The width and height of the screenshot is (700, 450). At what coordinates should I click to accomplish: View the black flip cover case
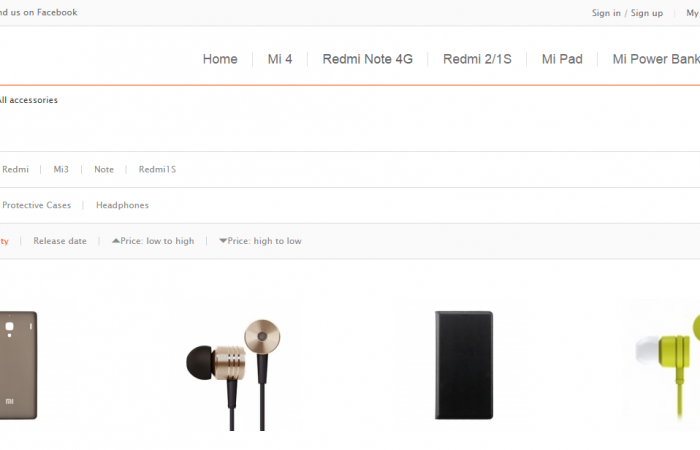coord(463,365)
